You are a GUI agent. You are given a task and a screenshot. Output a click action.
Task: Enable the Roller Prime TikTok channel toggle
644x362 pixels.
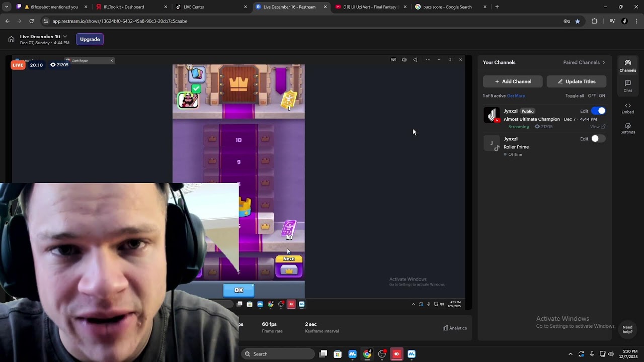point(598,138)
